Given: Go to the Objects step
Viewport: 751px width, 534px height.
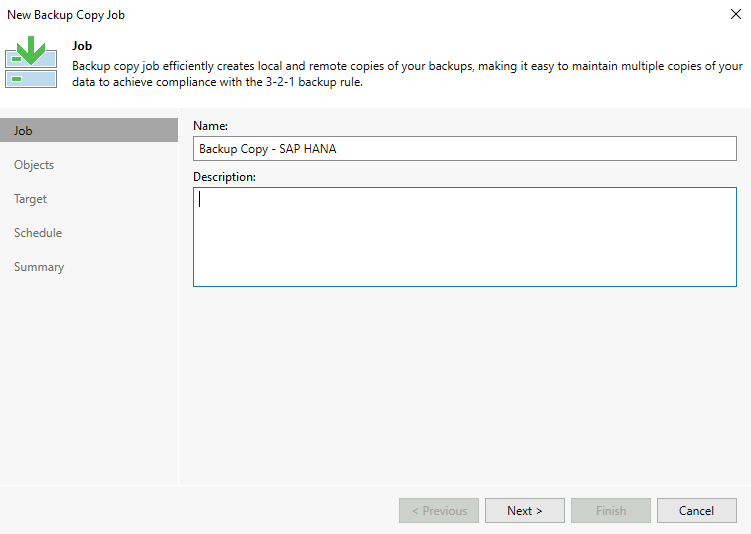Looking at the screenshot, I should pyautogui.click(x=34, y=165).
